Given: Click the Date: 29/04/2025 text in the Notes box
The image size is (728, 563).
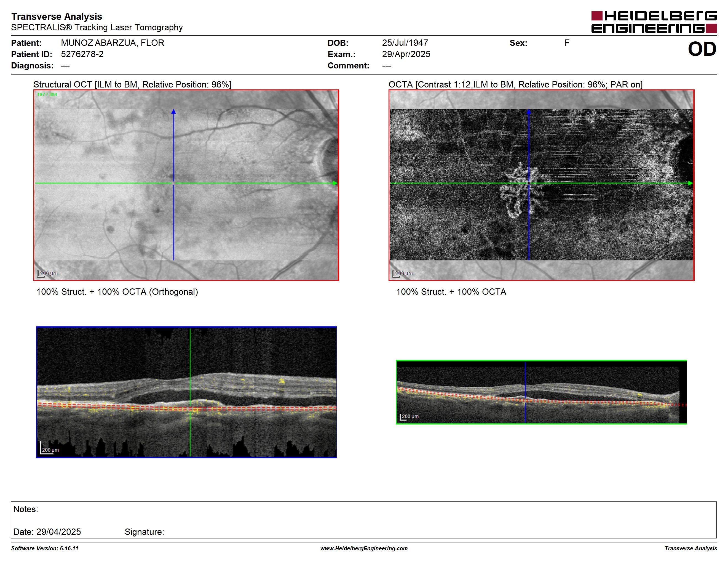Looking at the screenshot, I should click(x=47, y=532).
